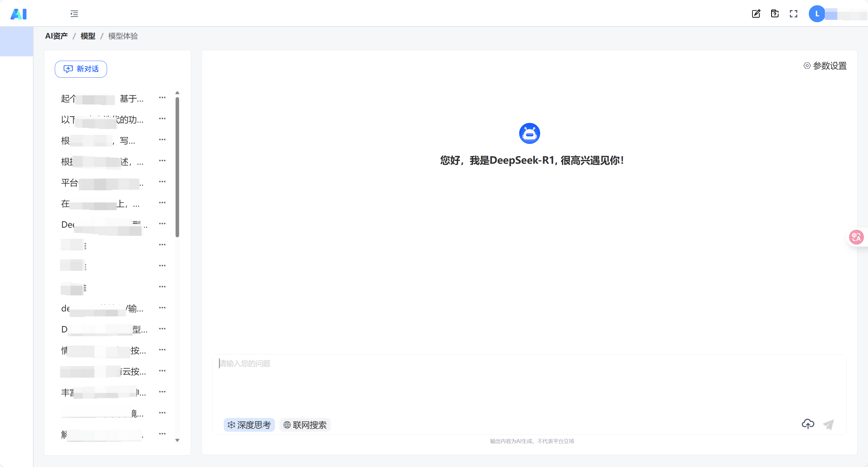Open the floating translate icon
The width and height of the screenshot is (868, 467).
(x=856, y=237)
